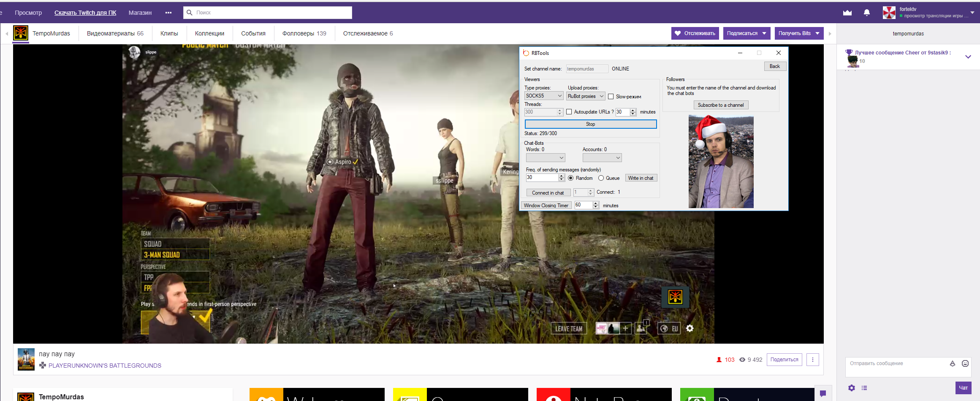Image resolution: width=980 pixels, height=401 pixels.
Task: Enable the Slow-режим checkbox
Action: (611, 97)
